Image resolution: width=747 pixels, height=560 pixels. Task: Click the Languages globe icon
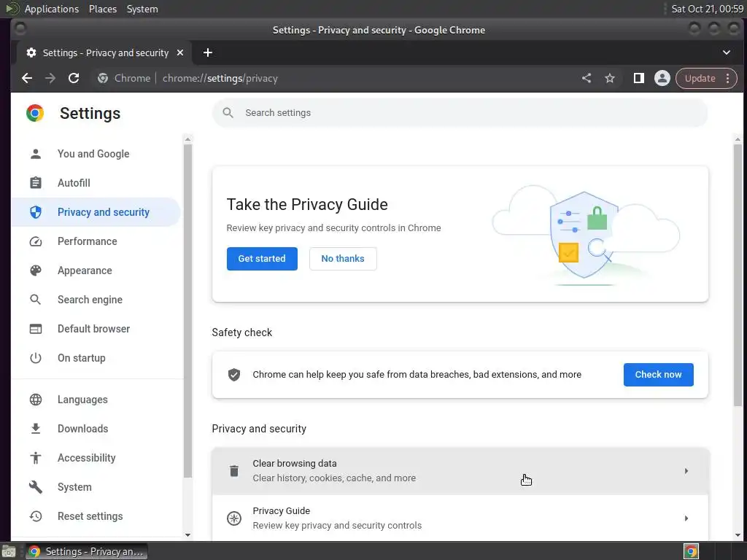[36, 400]
